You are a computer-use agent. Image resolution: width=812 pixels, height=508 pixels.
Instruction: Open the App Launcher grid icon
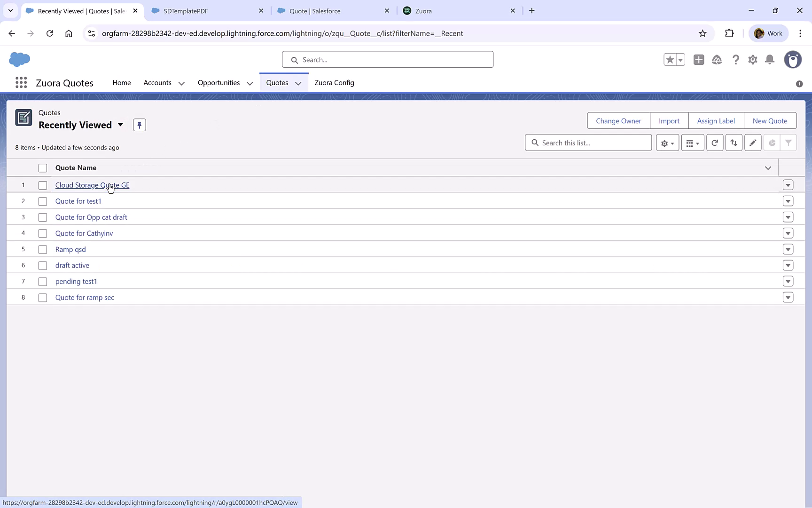pos(21,82)
